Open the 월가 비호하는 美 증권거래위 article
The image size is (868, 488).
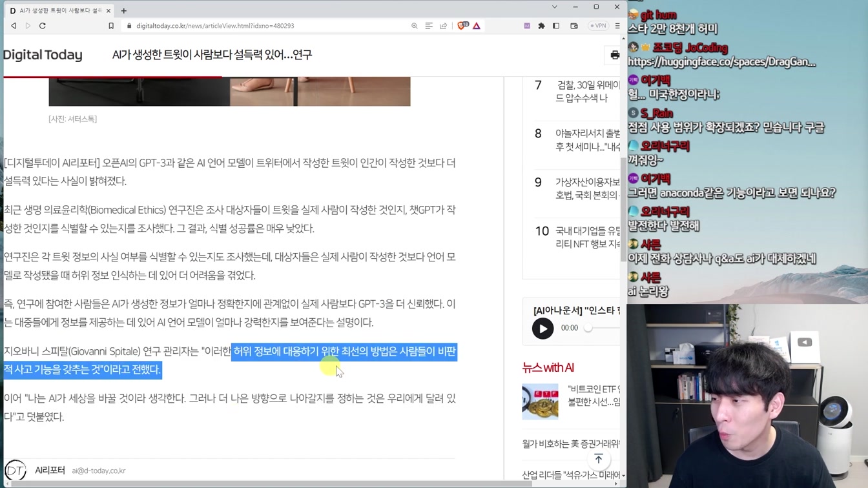(571, 443)
